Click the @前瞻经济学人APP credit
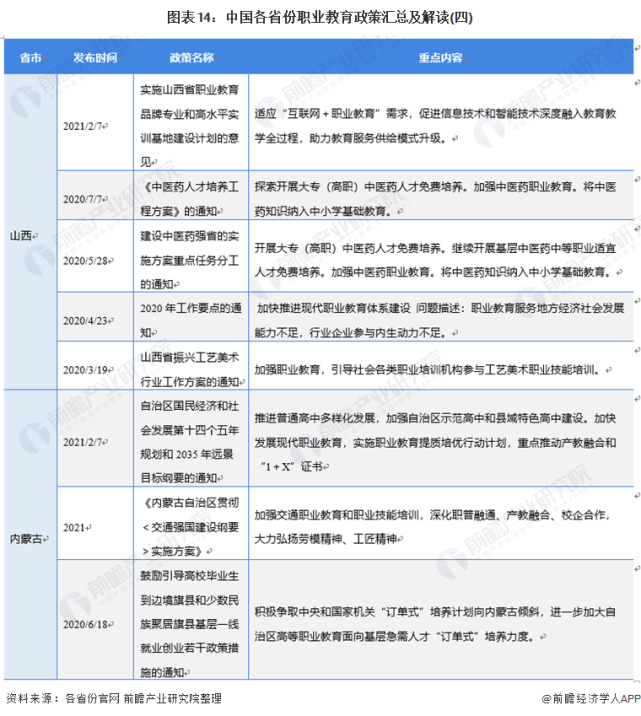Viewport: 641px width, 716px height. click(591, 698)
